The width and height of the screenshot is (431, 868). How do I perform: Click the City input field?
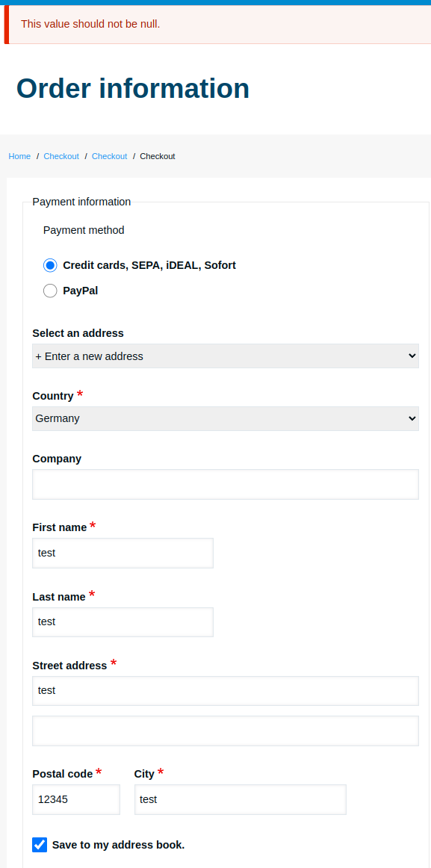coord(240,799)
